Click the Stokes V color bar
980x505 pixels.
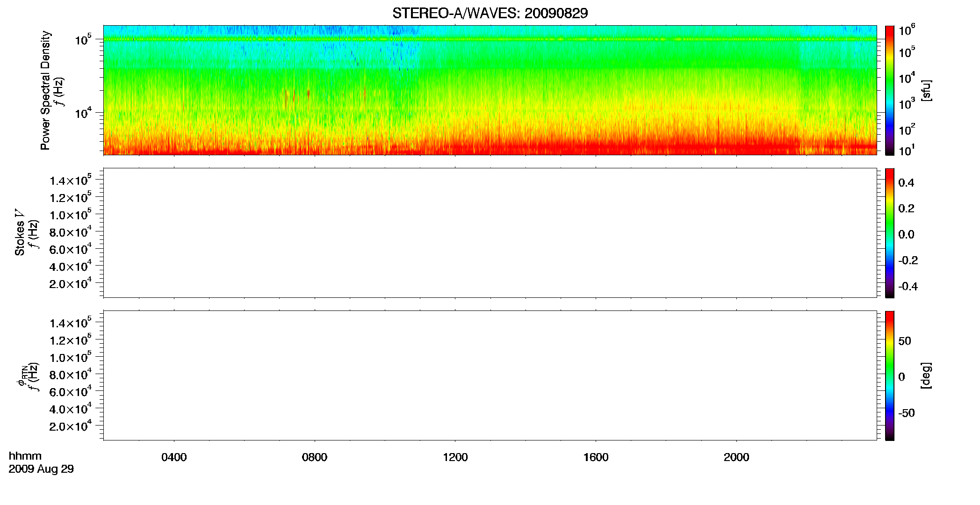tap(890, 233)
